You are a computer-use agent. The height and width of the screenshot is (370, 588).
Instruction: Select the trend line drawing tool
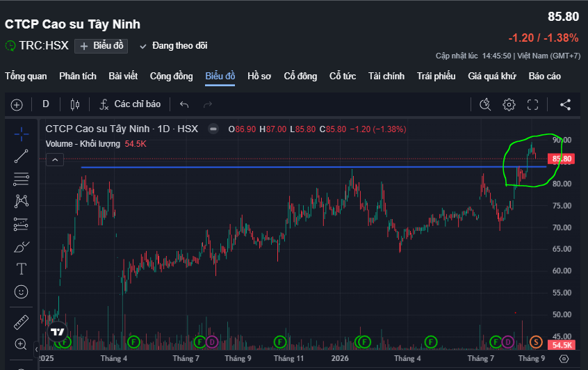(x=22, y=156)
